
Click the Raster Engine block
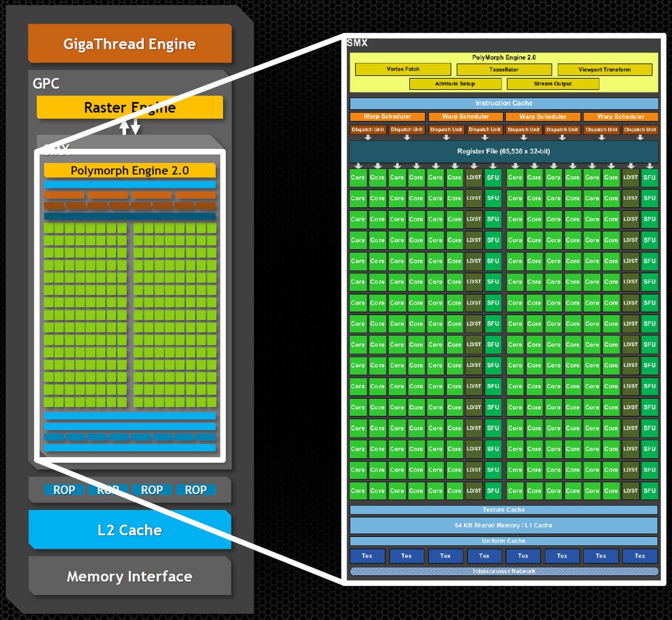click(x=129, y=107)
